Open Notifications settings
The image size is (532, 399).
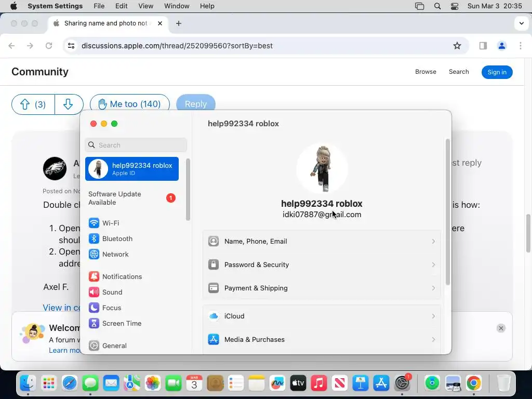point(115,276)
